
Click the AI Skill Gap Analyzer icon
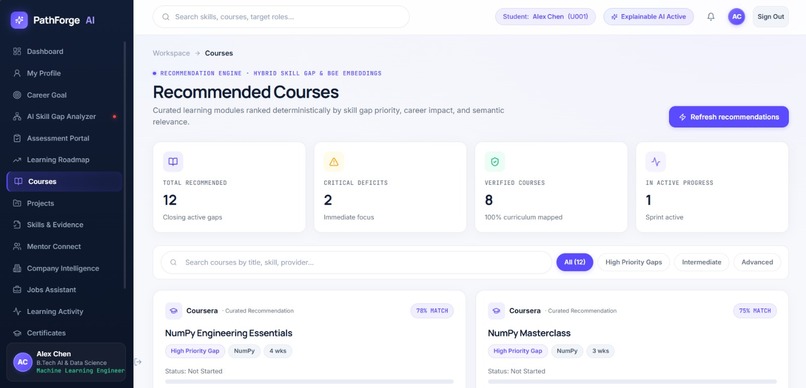point(17,117)
